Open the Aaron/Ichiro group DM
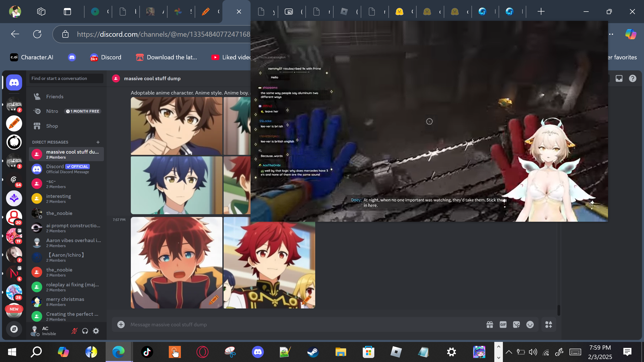The width and height of the screenshot is (644, 362). tap(66, 257)
